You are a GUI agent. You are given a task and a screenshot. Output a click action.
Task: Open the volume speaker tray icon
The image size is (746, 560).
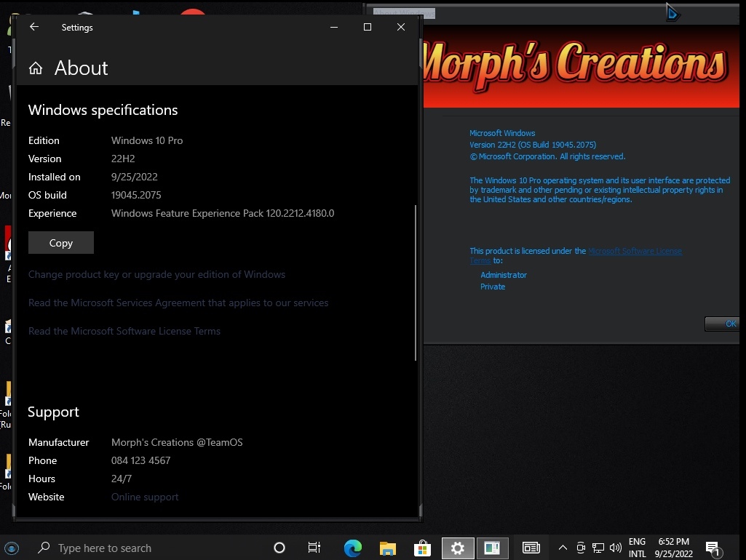click(615, 548)
